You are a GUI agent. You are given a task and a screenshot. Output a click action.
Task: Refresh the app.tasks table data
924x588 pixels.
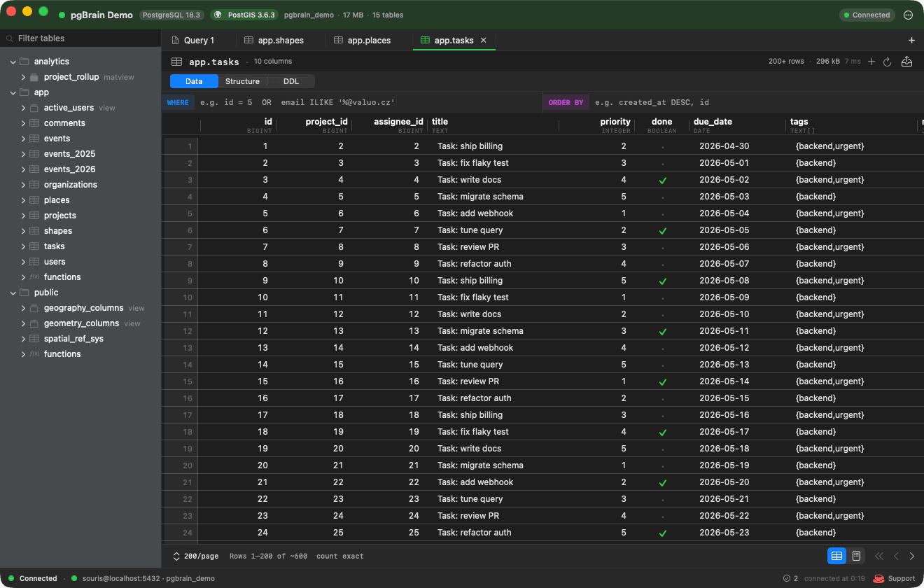pyautogui.click(x=888, y=62)
